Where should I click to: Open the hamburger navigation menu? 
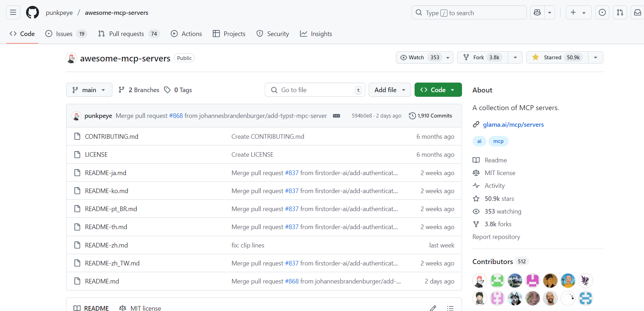pyautogui.click(x=13, y=13)
